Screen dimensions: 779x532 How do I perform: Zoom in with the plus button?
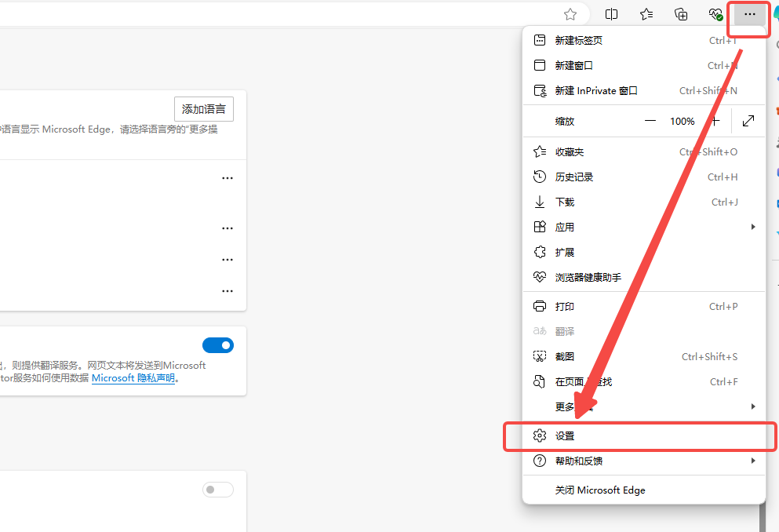(x=715, y=121)
